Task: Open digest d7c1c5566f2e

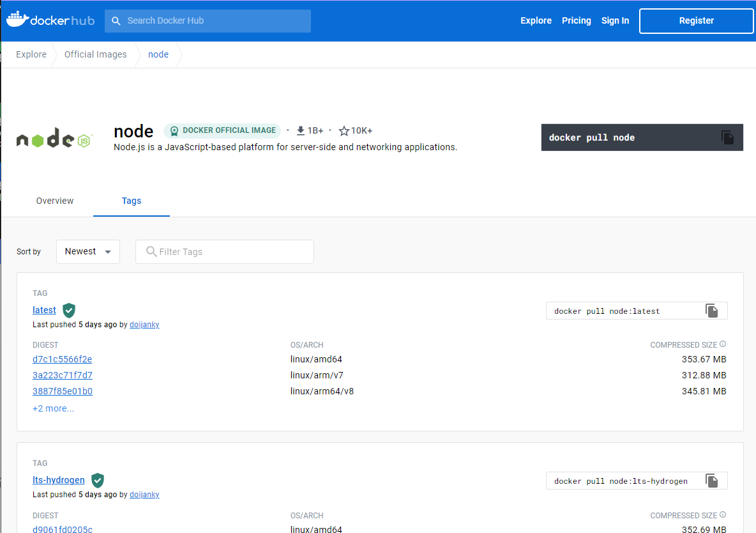Action: click(x=62, y=359)
